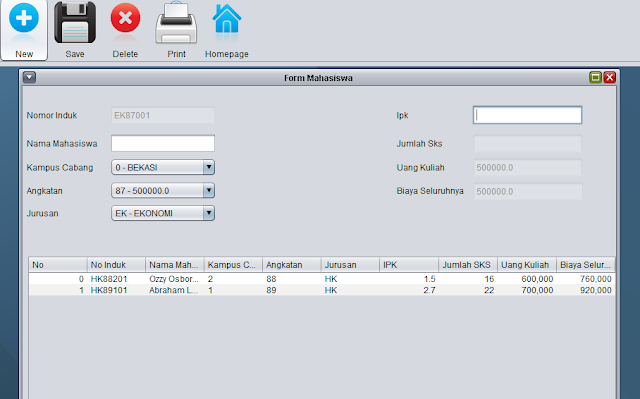This screenshot has height=399, width=640.
Task: Click the Angkatan cell 89
Action: (x=291, y=290)
